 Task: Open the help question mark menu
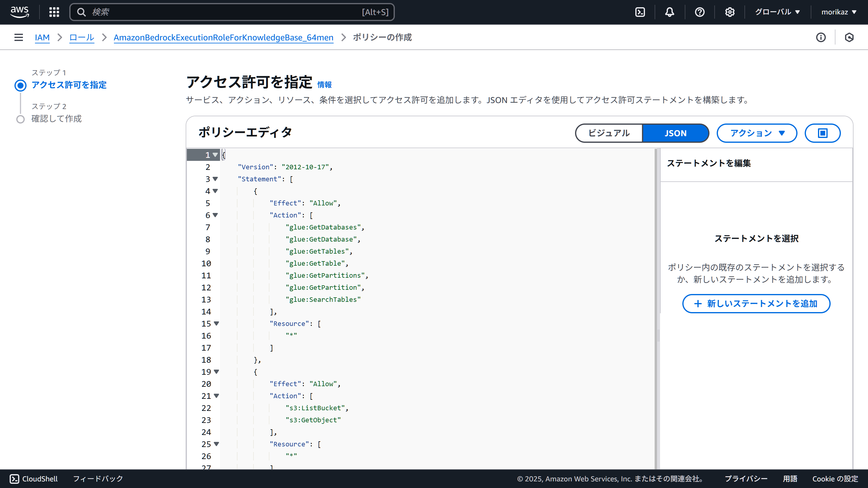[x=700, y=12]
